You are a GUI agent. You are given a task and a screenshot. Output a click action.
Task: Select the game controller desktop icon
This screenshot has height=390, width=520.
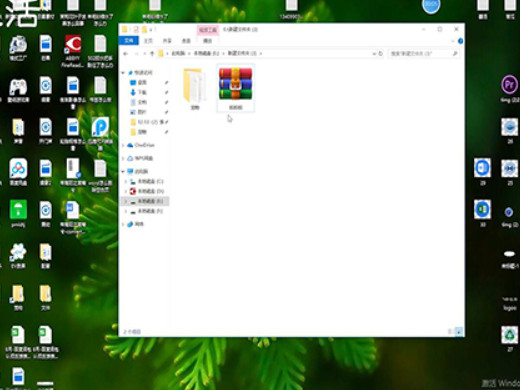click(x=18, y=90)
